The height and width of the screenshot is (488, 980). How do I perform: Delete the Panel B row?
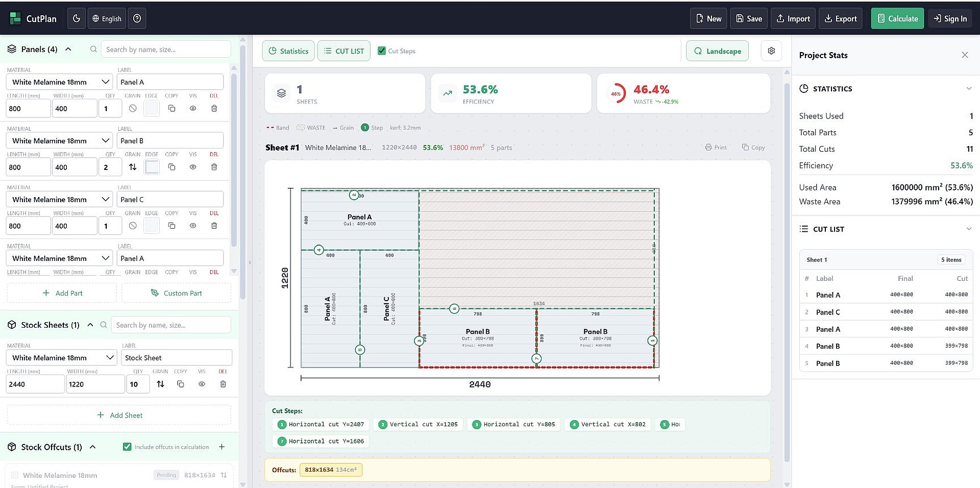[x=214, y=167]
